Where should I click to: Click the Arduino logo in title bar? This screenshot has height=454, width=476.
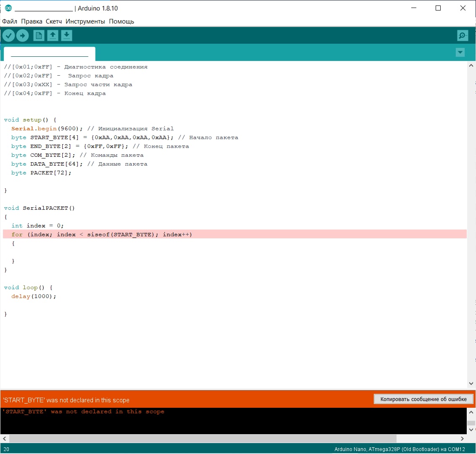(8, 8)
